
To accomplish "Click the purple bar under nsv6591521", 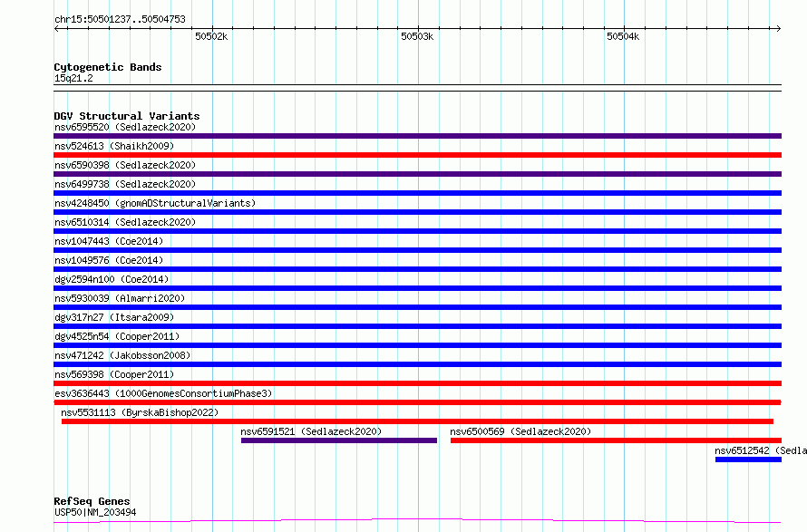I will [338, 440].
